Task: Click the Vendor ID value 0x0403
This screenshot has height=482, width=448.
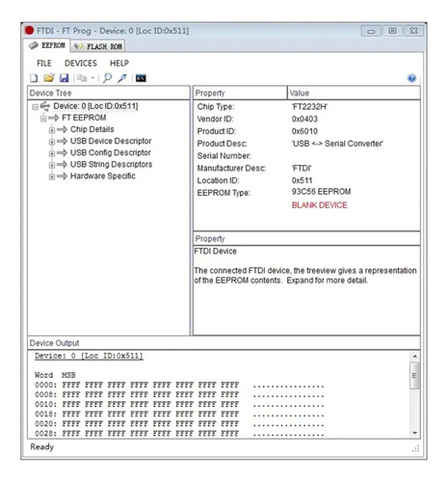Action: click(x=304, y=119)
